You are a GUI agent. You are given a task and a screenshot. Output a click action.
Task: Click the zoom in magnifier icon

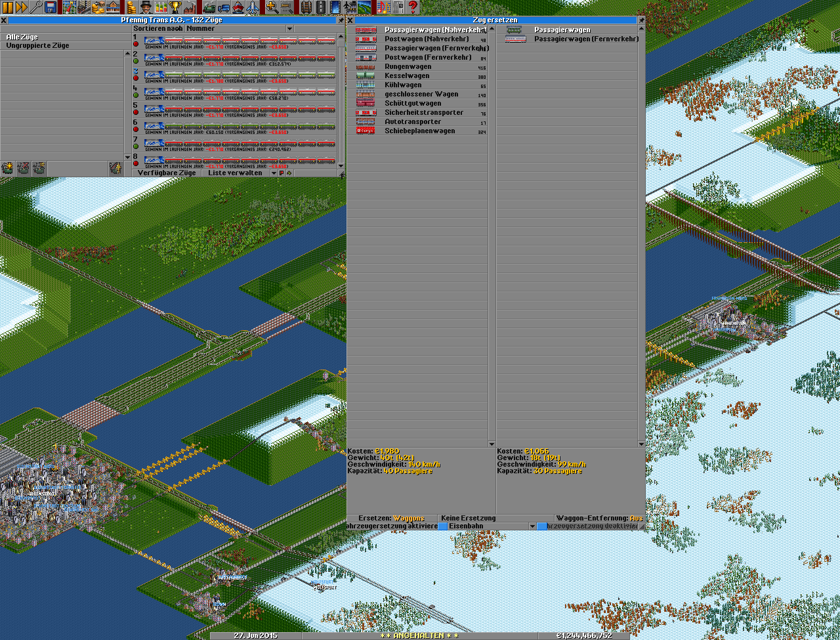[x=272, y=7]
